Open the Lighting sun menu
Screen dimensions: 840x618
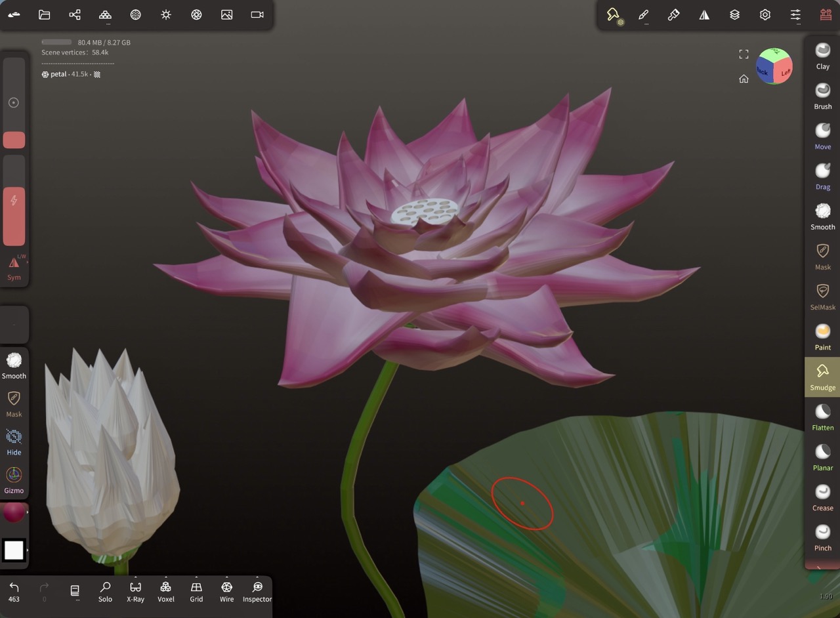(166, 14)
